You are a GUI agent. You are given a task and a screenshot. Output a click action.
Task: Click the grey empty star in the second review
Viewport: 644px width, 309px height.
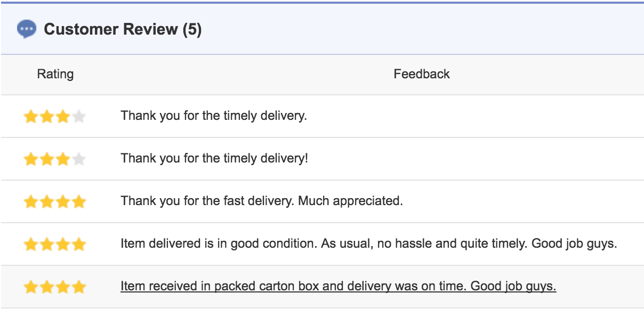[79, 159]
